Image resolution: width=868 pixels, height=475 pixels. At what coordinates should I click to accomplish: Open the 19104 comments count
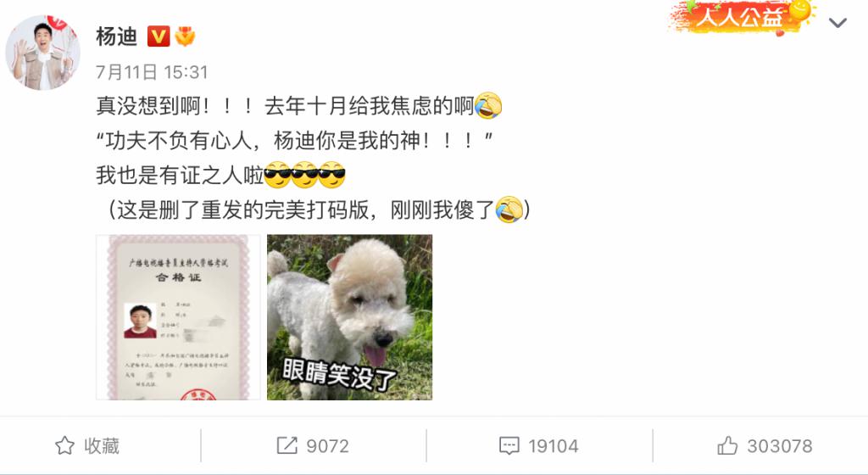[553, 446]
